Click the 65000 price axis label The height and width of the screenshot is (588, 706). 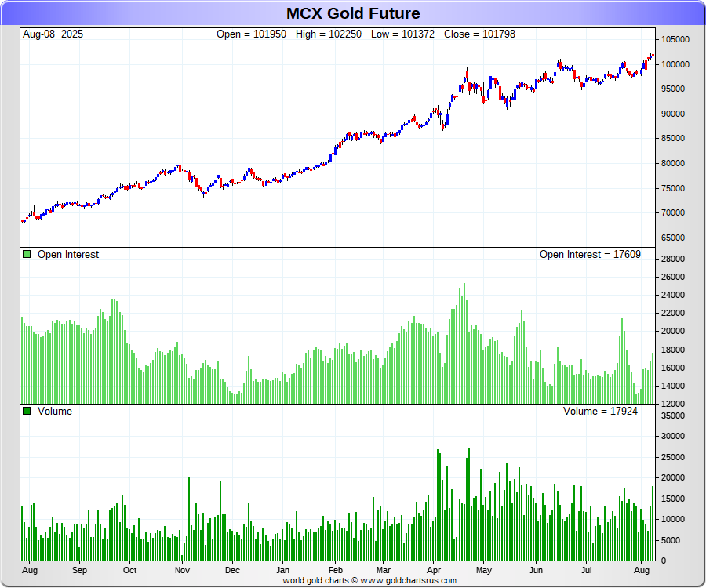coord(673,238)
